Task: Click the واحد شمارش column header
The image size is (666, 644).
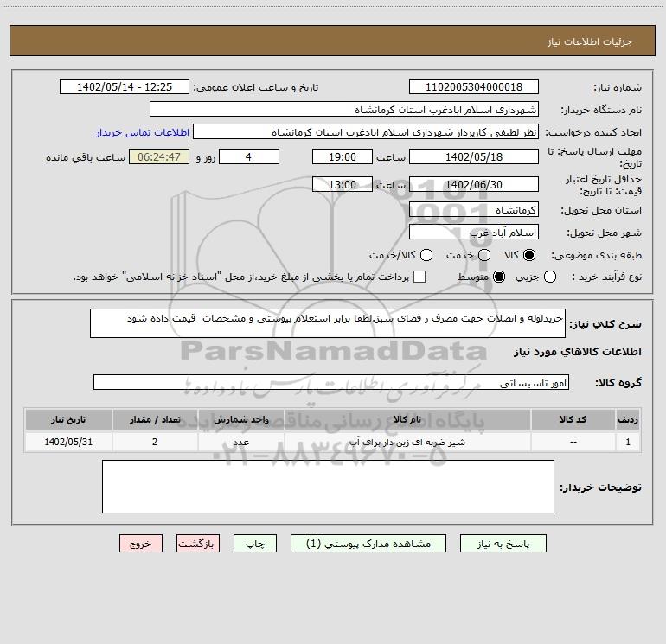Action: pos(240,419)
